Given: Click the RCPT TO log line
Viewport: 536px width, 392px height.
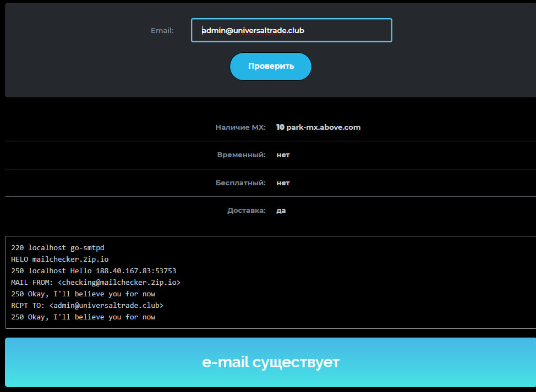Looking at the screenshot, I should pos(87,305).
